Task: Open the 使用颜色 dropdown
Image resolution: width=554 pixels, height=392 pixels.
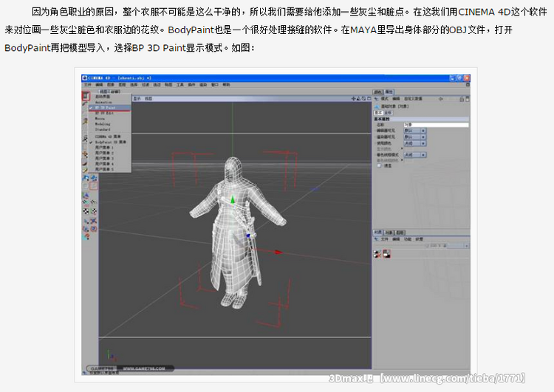Action: (x=415, y=143)
